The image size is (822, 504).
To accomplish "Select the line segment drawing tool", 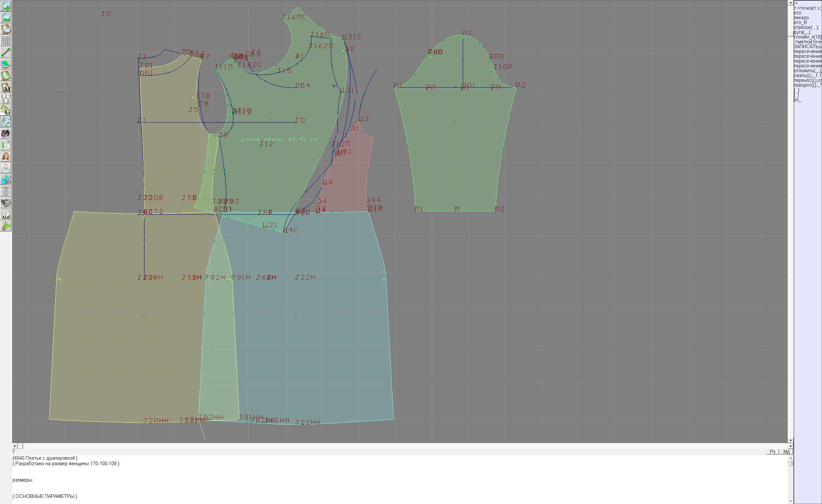I will click(x=6, y=52).
